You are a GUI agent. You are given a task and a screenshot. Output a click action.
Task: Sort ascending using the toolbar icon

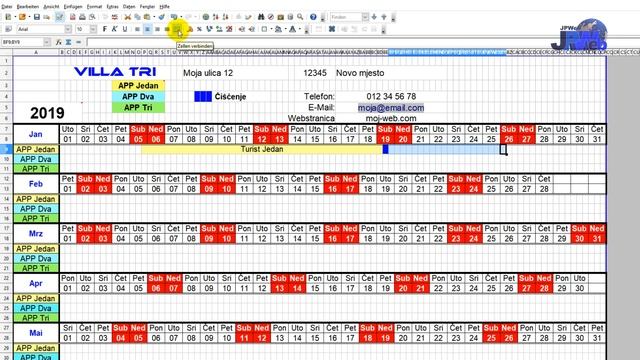click(216, 17)
